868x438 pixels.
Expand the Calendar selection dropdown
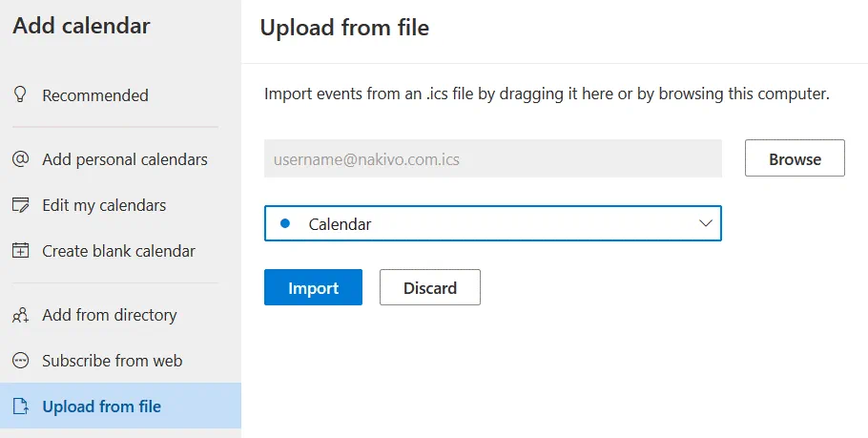492,224
